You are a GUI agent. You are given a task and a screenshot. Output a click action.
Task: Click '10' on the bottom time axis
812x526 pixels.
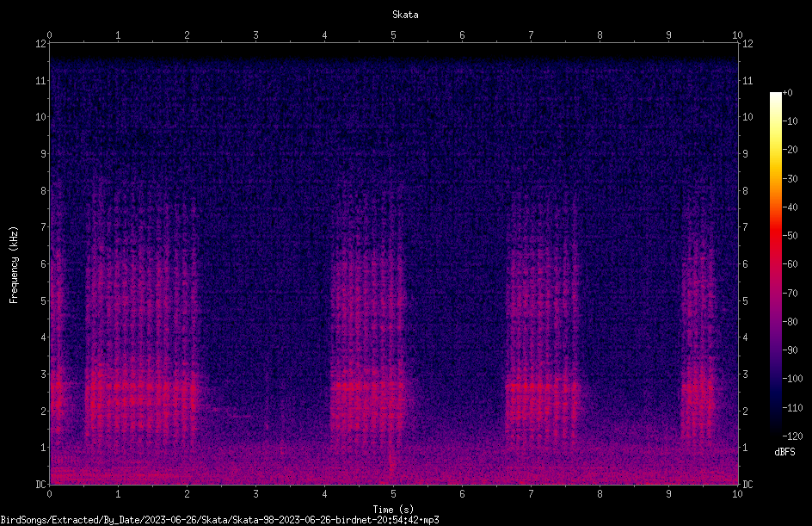pyautogui.click(x=737, y=494)
